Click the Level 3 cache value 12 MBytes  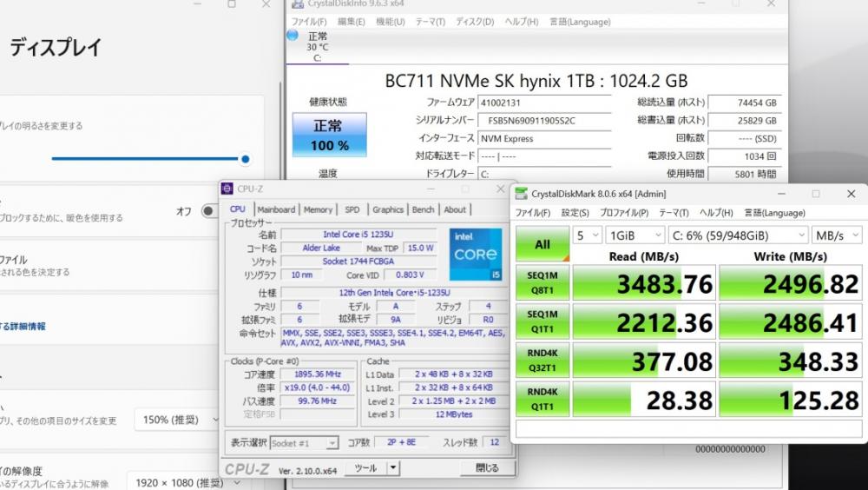point(453,414)
